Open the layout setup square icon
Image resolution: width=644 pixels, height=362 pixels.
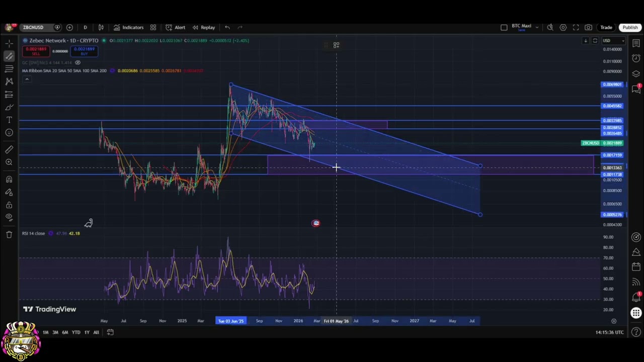point(504,27)
